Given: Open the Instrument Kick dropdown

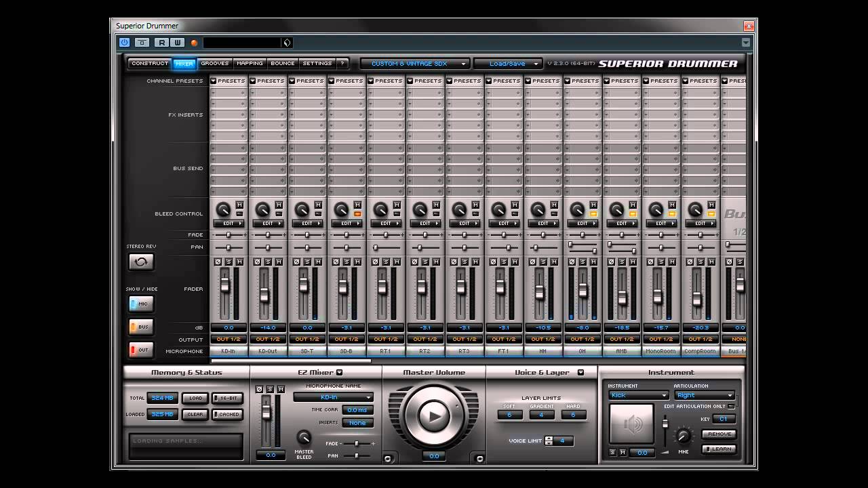Looking at the screenshot, I should coord(638,395).
